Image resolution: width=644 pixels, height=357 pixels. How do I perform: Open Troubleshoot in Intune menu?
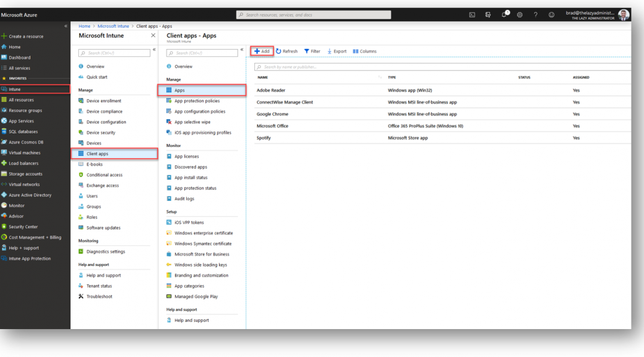tap(99, 297)
